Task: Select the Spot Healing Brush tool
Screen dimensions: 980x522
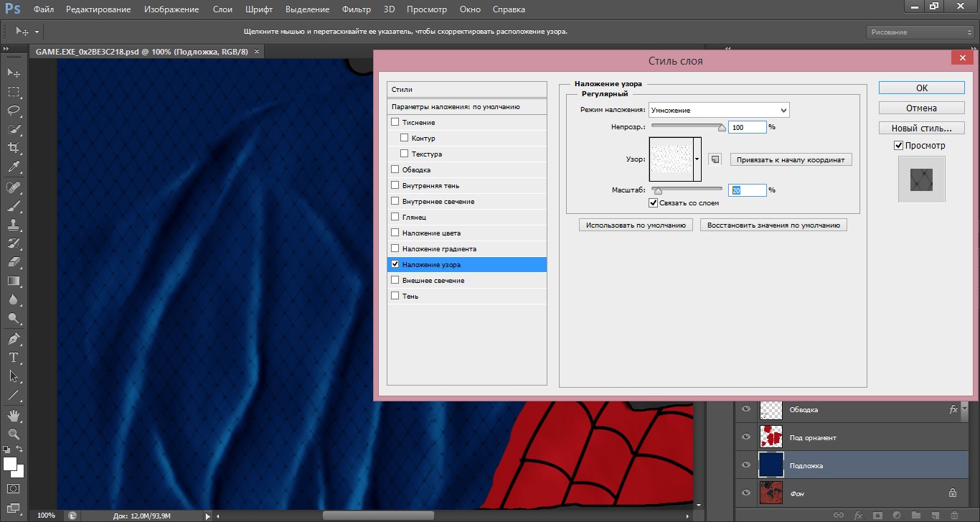Action: [14, 187]
